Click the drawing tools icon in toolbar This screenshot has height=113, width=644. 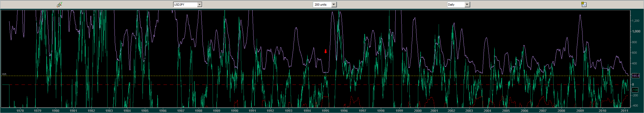tap(59, 4)
